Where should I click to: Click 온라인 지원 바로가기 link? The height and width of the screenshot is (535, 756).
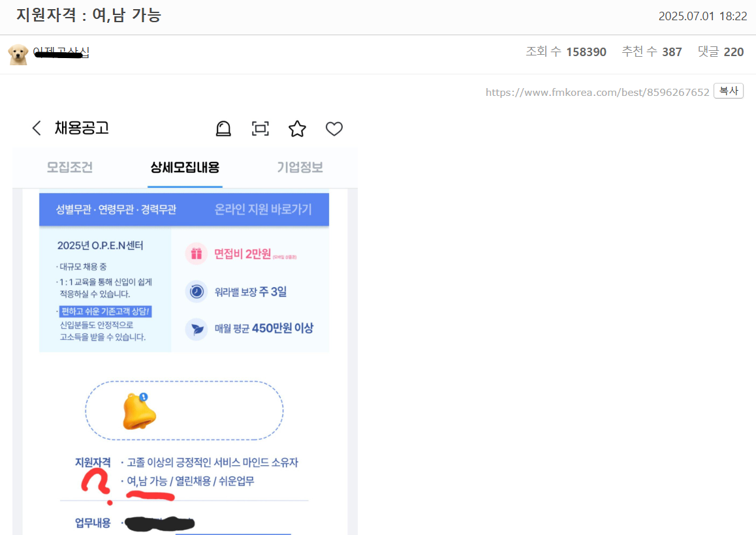[263, 209]
